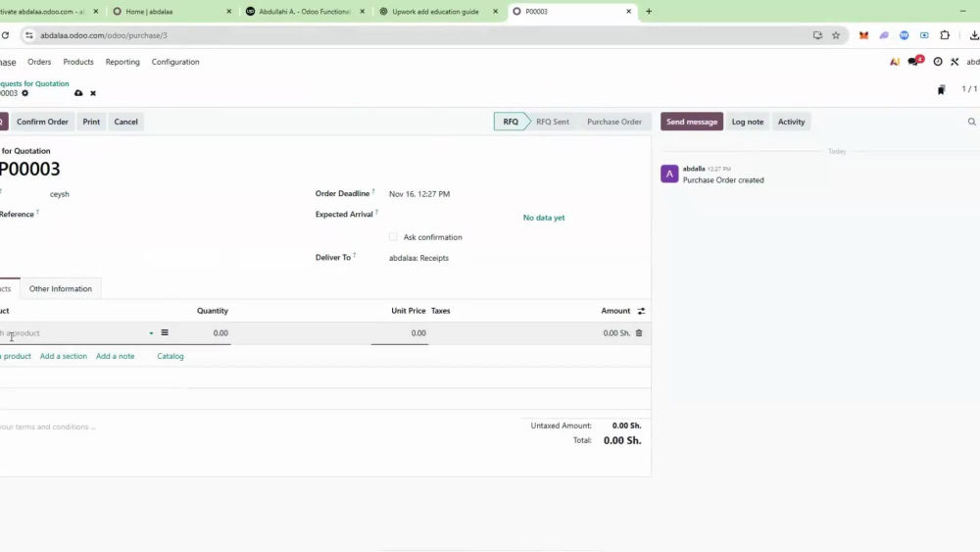Delete order line with trash icon
Image resolution: width=980 pixels, height=552 pixels.
point(639,333)
